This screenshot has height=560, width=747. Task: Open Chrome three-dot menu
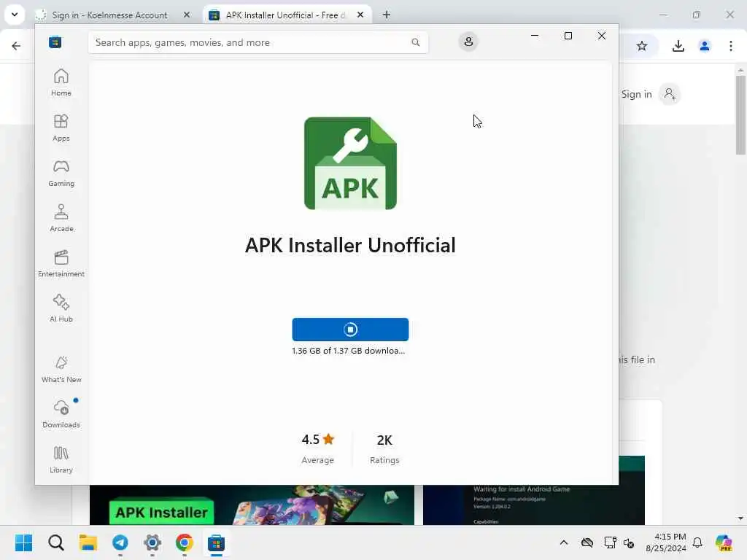click(x=731, y=46)
